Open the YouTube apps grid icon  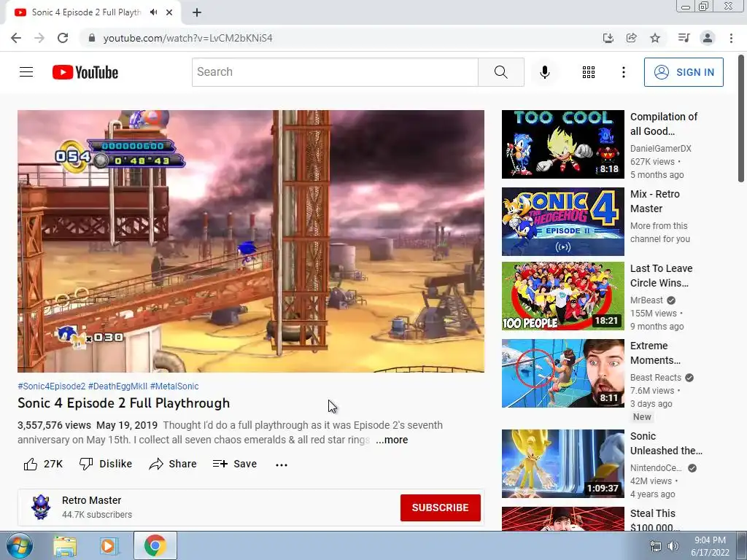point(589,72)
